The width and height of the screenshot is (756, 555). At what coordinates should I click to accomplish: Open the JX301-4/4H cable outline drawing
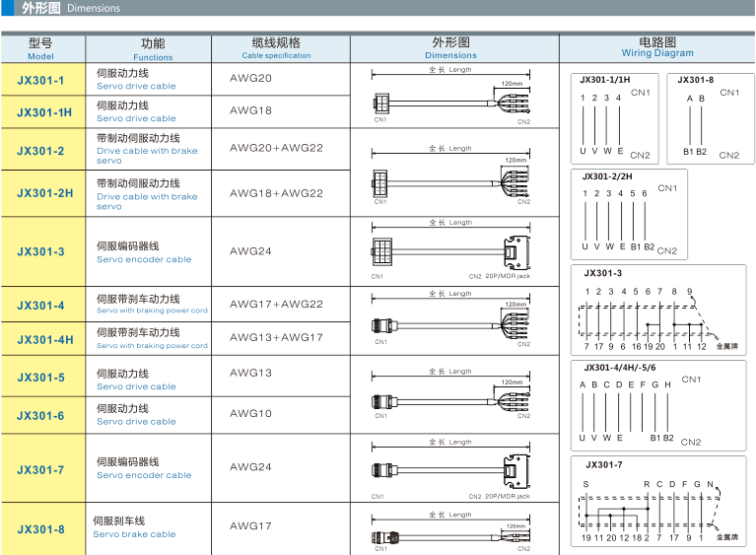point(451,318)
